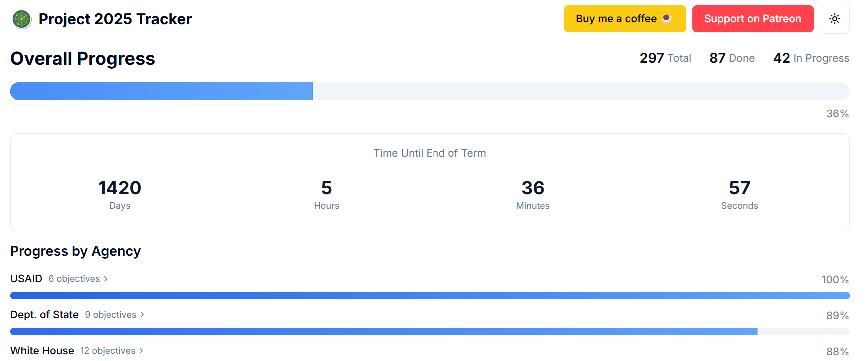Toggle the light/dark theme sun button
The width and height of the screenshot is (868, 361).
point(834,19)
